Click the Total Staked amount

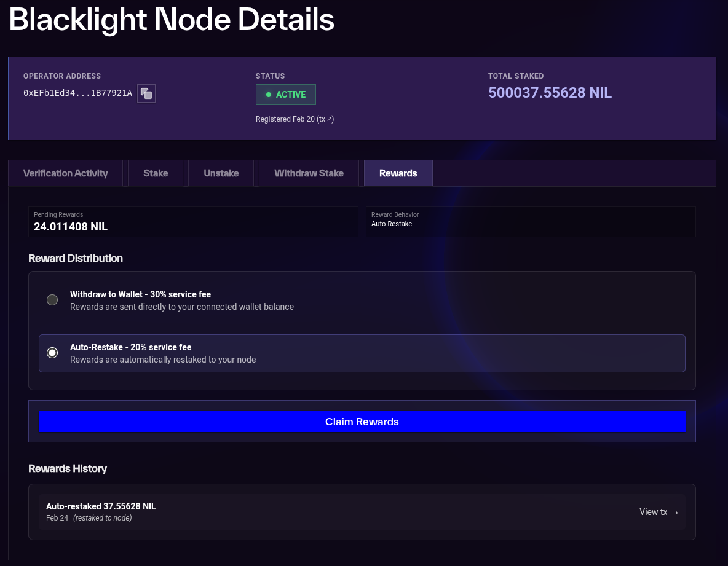tap(550, 92)
